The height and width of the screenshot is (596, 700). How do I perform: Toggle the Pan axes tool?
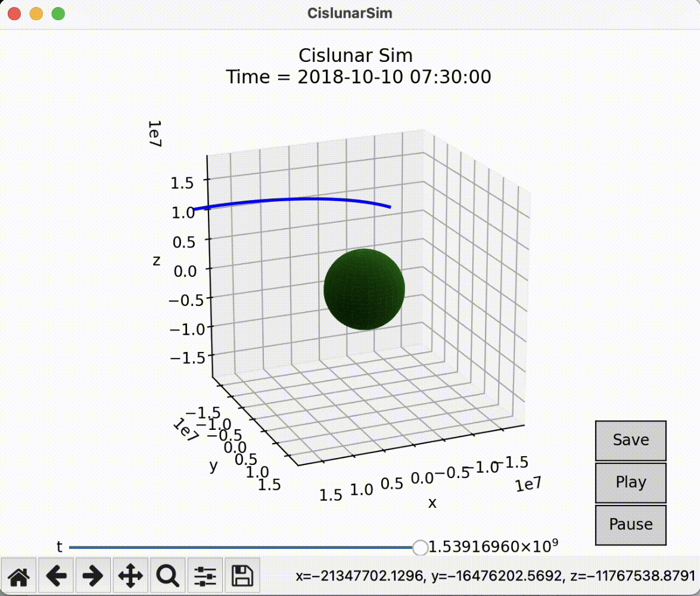click(130, 576)
